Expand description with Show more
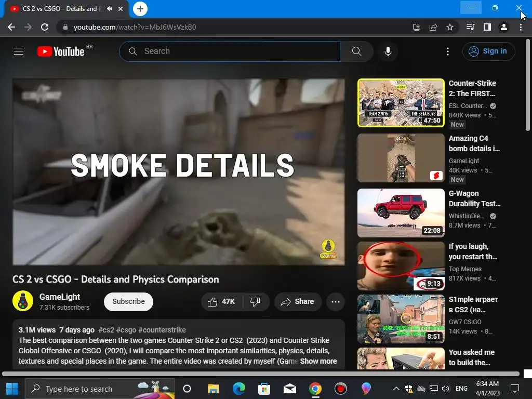This screenshot has width=532, height=399. coord(318,362)
